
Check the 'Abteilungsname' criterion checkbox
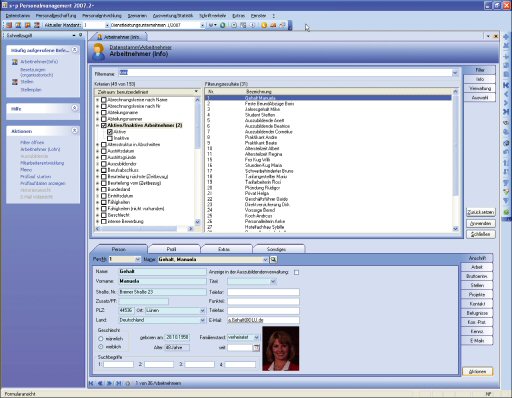[104, 113]
